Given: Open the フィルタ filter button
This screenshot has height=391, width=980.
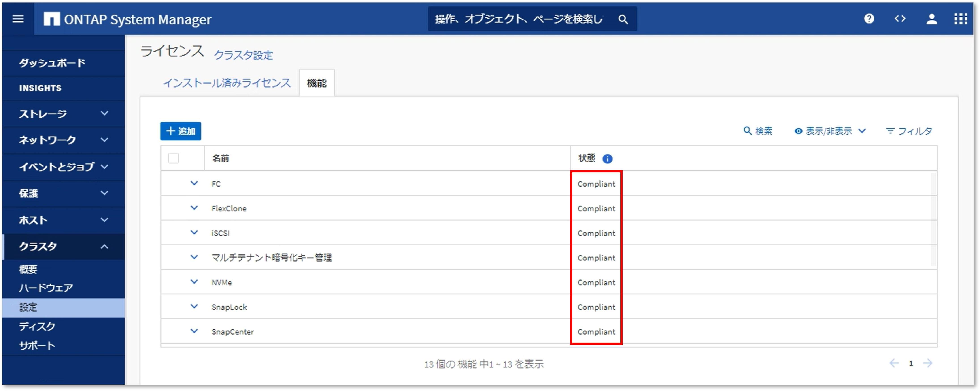Looking at the screenshot, I should 909,131.
